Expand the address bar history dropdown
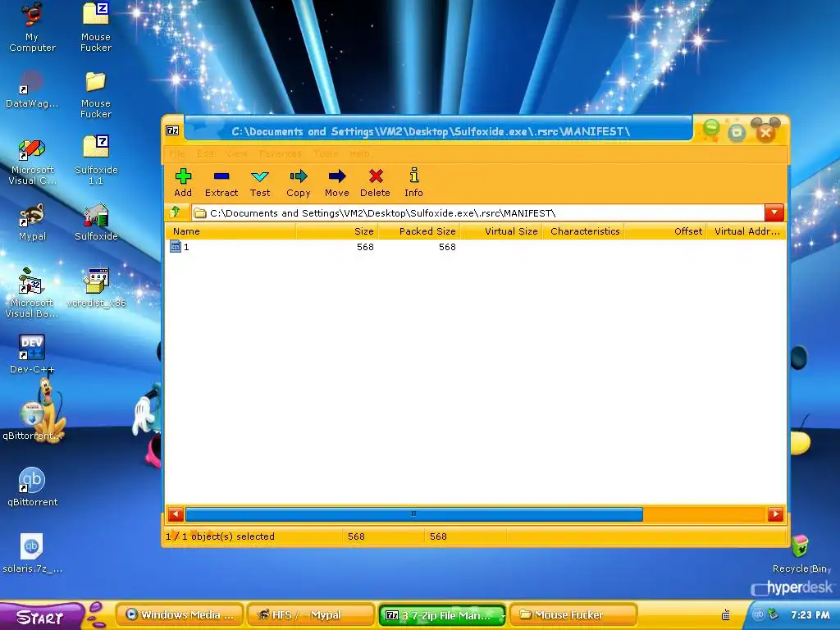The width and height of the screenshot is (840, 630). click(774, 212)
